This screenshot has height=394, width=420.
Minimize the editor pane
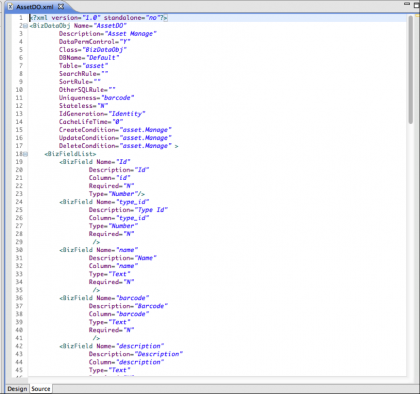click(x=407, y=4)
